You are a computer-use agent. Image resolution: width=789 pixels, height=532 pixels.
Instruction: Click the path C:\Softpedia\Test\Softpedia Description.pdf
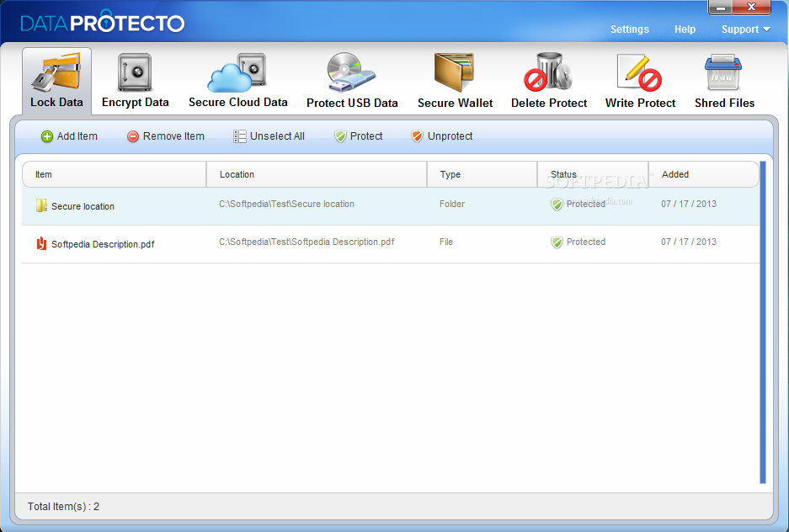(x=307, y=242)
